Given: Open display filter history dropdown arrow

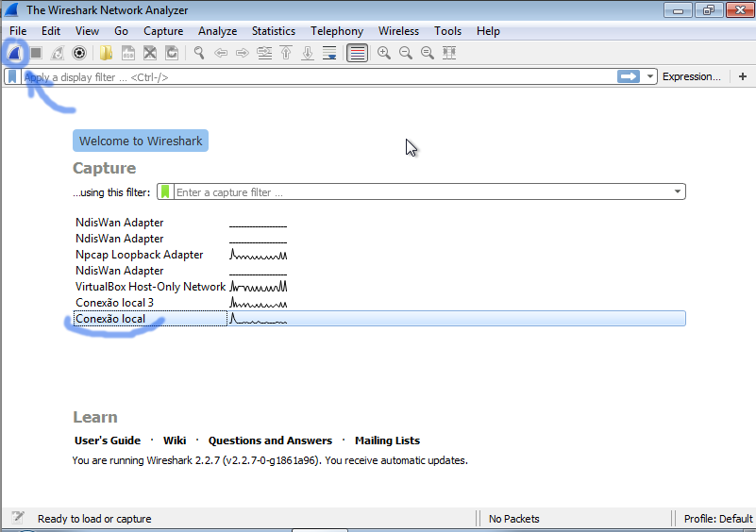Looking at the screenshot, I should point(650,76).
